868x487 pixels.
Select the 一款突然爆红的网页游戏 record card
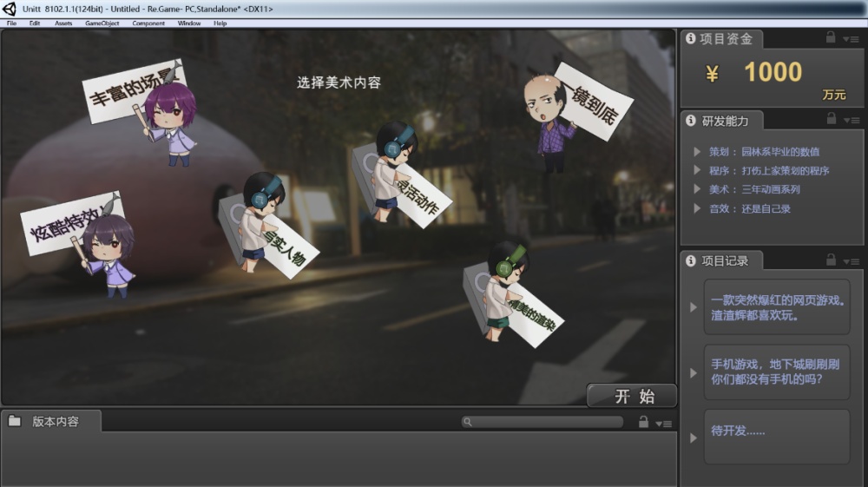(x=777, y=307)
